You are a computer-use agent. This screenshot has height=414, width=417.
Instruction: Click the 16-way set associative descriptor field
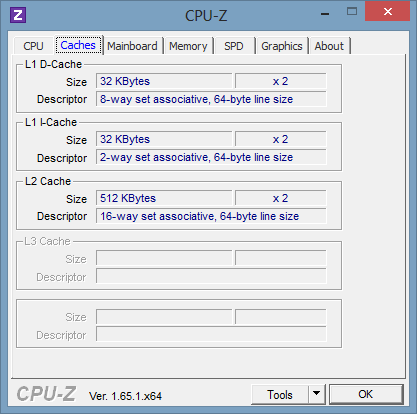211,216
